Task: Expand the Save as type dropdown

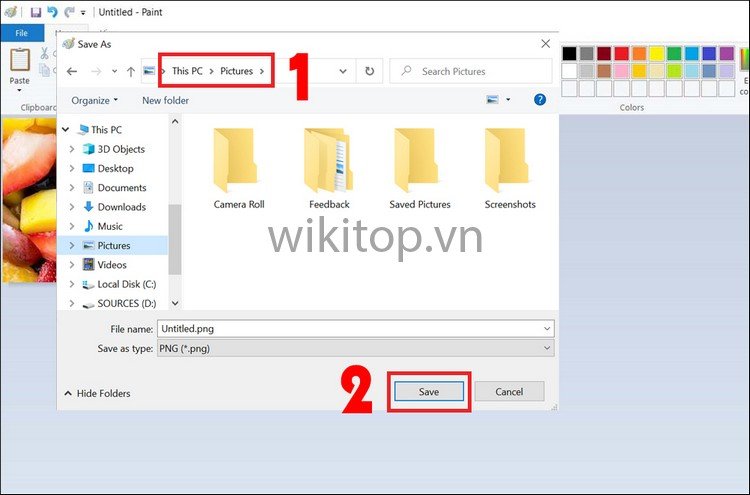Action: [x=546, y=348]
